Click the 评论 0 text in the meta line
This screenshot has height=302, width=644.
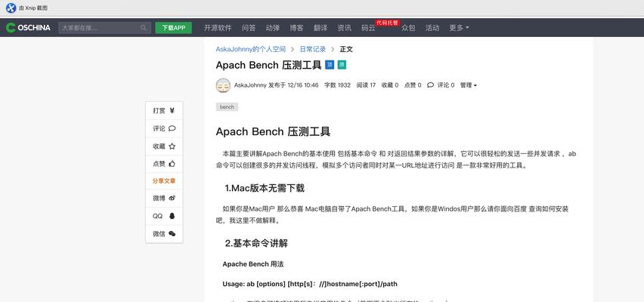click(446, 85)
